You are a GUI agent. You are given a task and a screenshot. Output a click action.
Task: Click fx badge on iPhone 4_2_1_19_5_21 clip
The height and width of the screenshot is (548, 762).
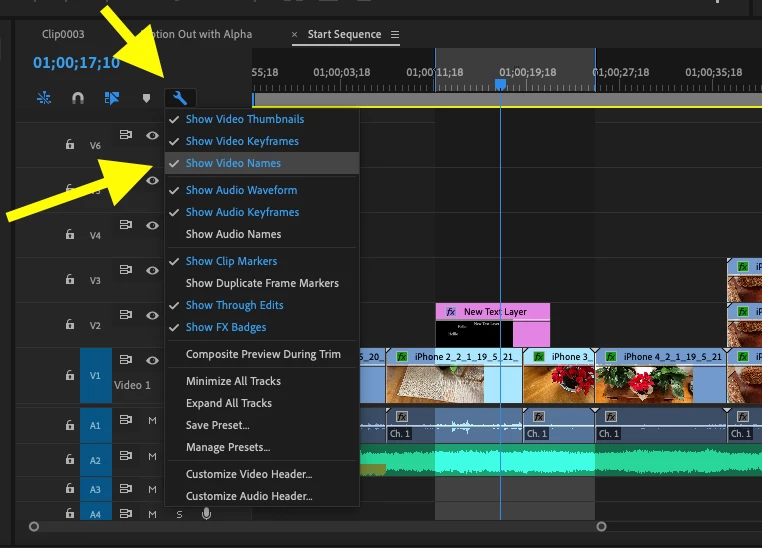(x=611, y=357)
